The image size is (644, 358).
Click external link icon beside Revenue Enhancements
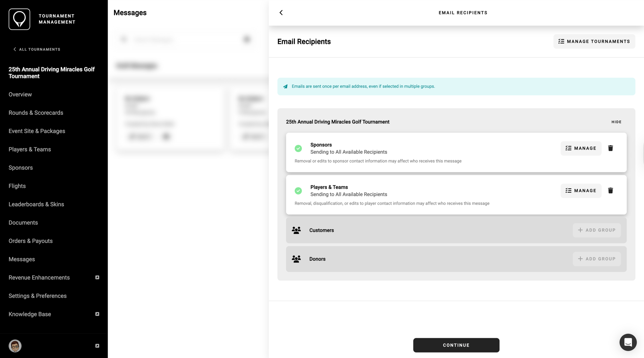pos(97,277)
